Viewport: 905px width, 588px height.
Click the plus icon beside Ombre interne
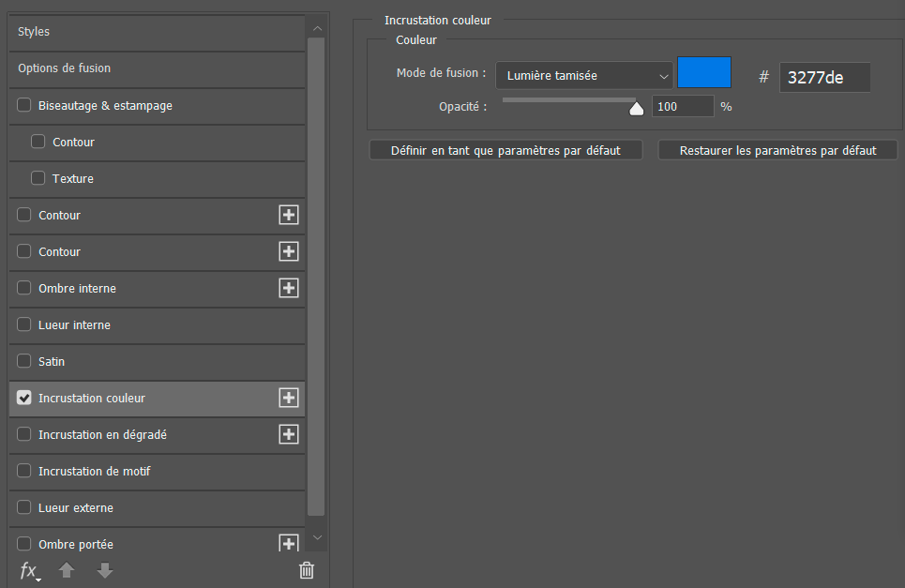(x=289, y=289)
